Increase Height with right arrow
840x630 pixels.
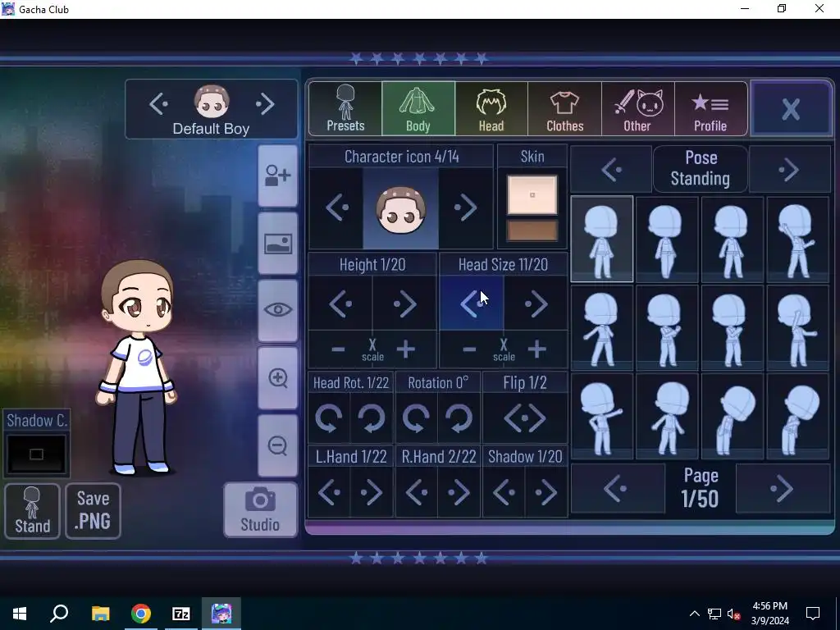(x=405, y=304)
